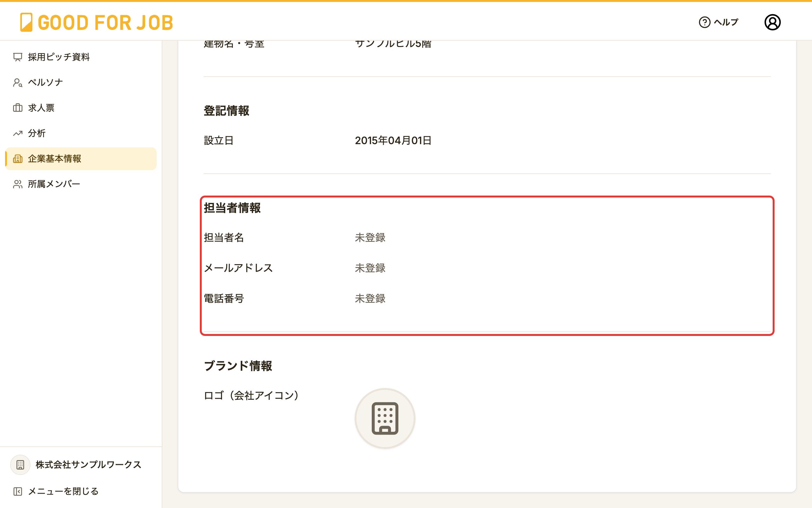Click the building icon beside 企業基本情報
Image resolution: width=812 pixels, height=508 pixels.
pyautogui.click(x=18, y=158)
